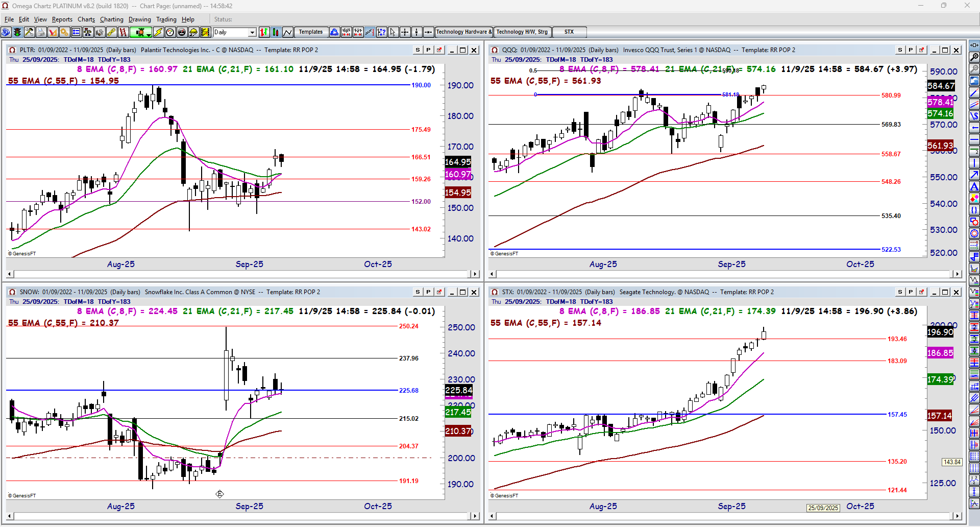Click PLTR chart horizontal scrollbar right arrow
This screenshot has height=527, width=980.
pos(475,274)
